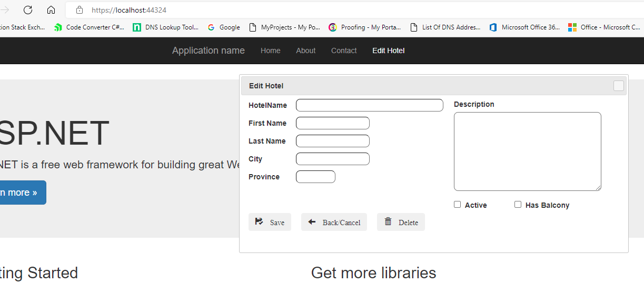644x283 pixels.
Task: Open the Microsoft Office 365 bookmark
Action: 525,27
